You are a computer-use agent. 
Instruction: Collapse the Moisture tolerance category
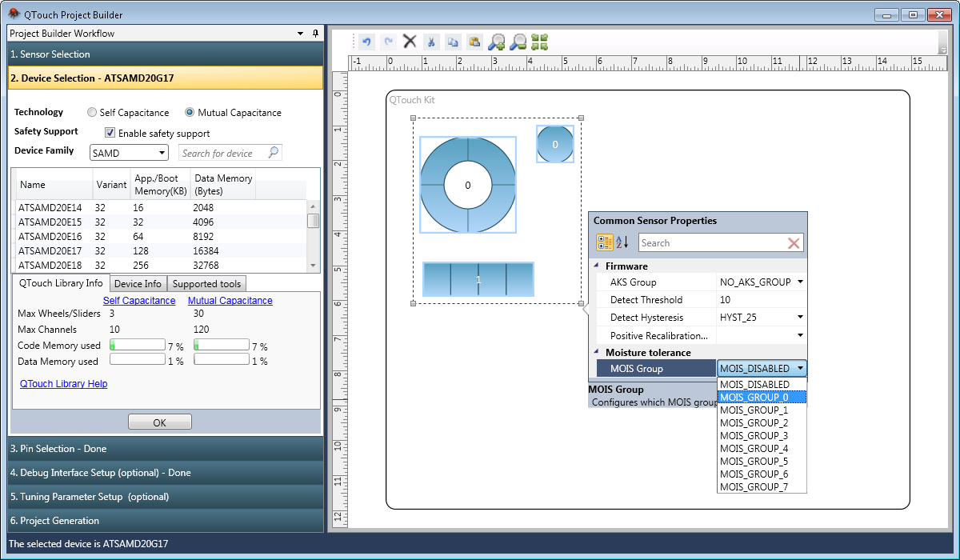point(595,352)
